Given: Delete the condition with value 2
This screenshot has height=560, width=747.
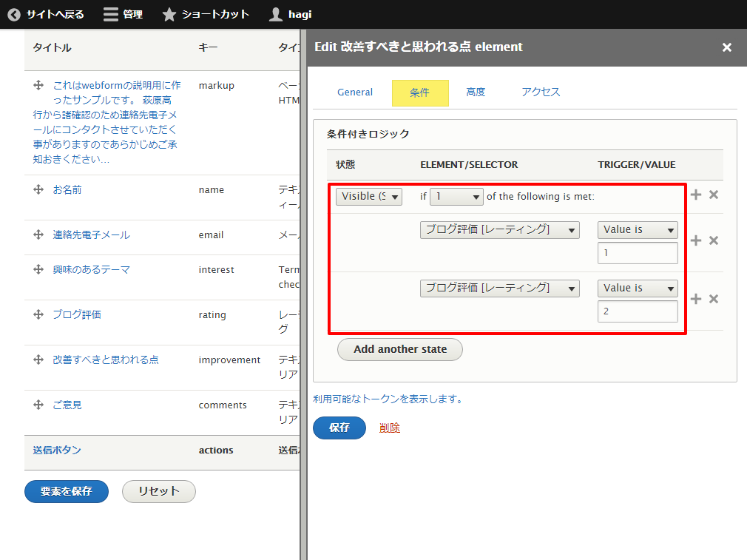Looking at the screenshot, I should pyautogui.click(x=714, y=299).
